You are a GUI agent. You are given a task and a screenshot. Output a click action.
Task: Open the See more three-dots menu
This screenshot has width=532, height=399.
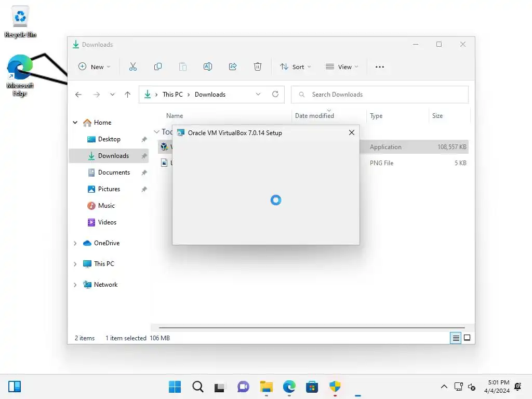pyautogui.click(x=380, y=67)
